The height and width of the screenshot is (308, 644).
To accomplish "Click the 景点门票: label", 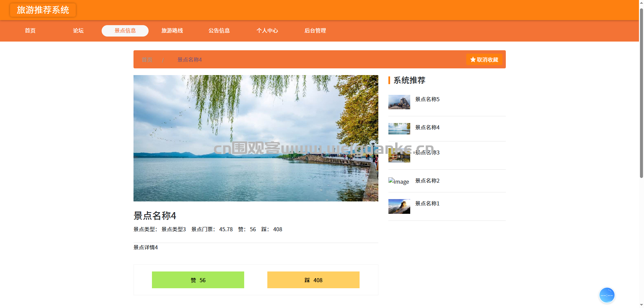I will tap(204, 229).
